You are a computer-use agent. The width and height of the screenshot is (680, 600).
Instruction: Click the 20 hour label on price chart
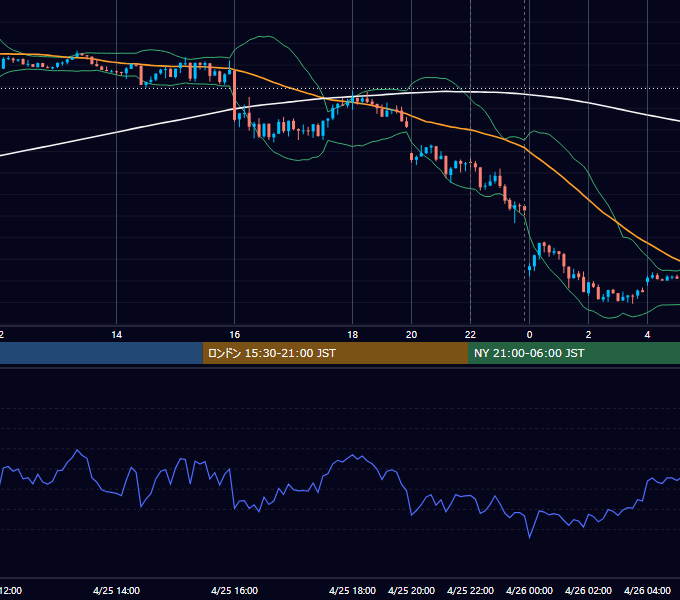click(412, 335)
